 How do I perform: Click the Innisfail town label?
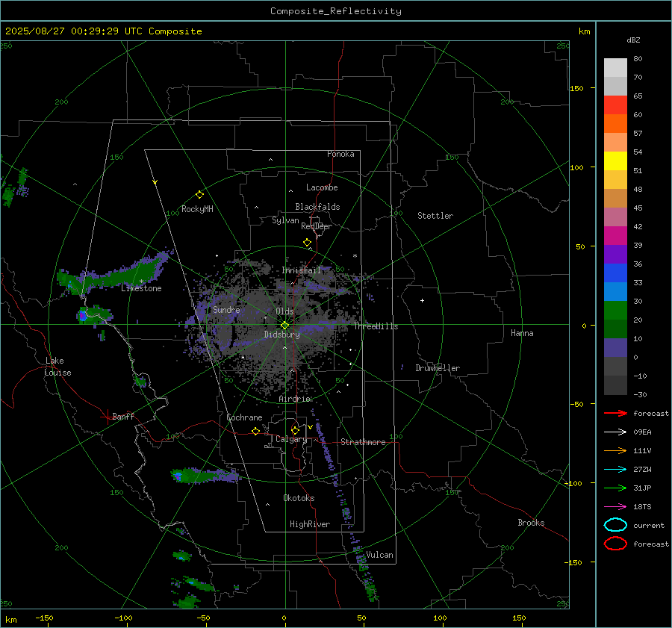(302, 270)
